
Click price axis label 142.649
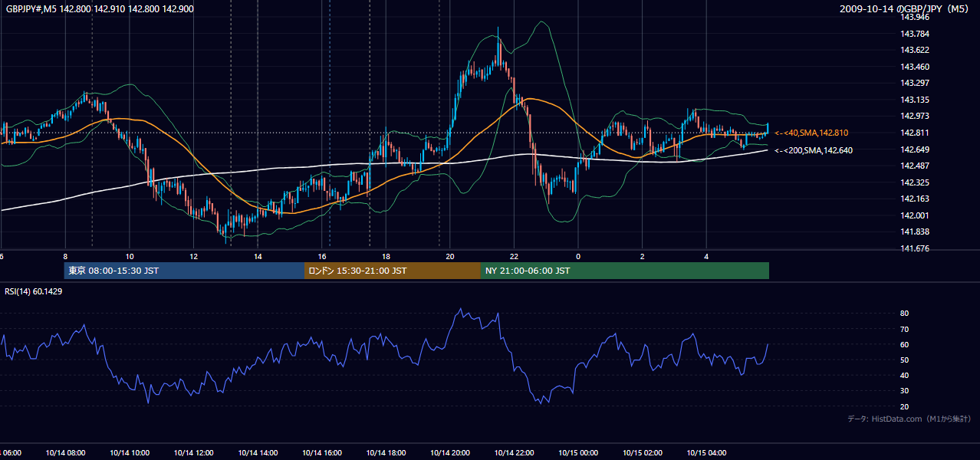pos(915,149)
